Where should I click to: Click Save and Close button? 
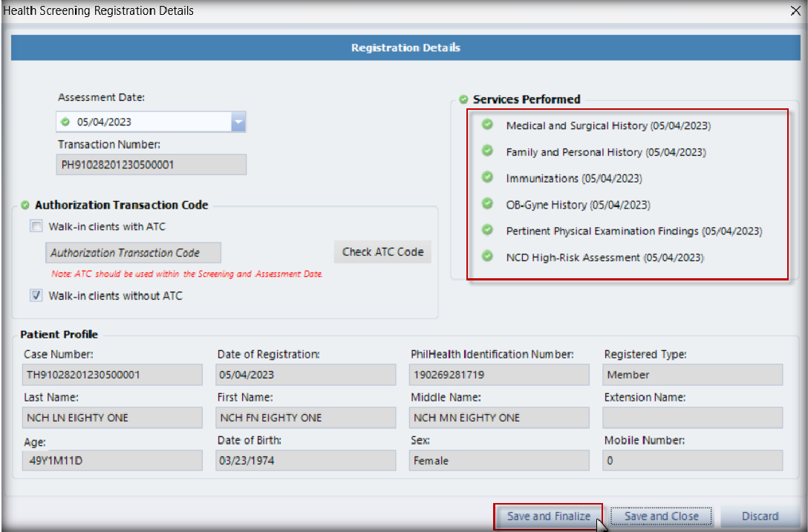coord(661,516)
